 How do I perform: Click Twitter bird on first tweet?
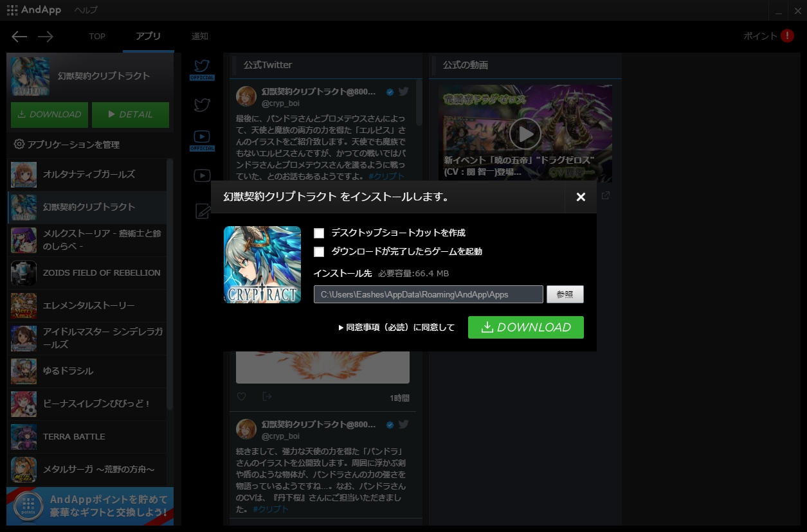point(404,92)
